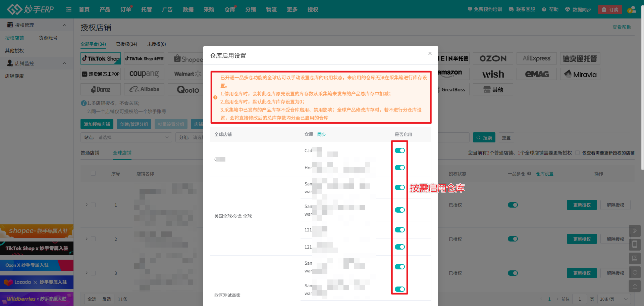Close the 仓库启用设置 dialog
Screen dimensions: 644x306
coord(430,53)
